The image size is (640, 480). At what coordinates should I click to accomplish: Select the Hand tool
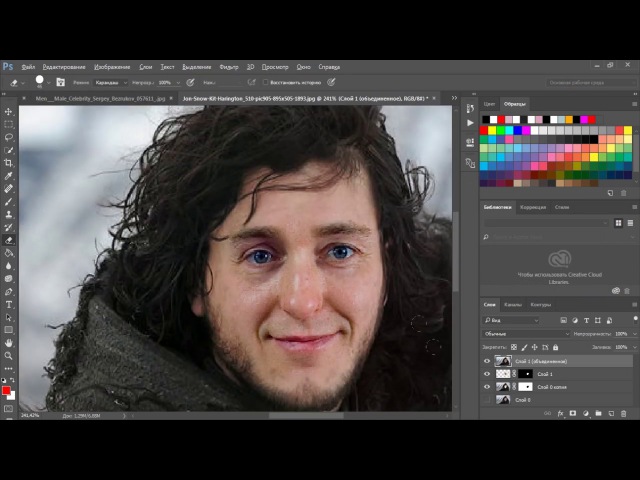pyautogui.click(x=9, y=342)
